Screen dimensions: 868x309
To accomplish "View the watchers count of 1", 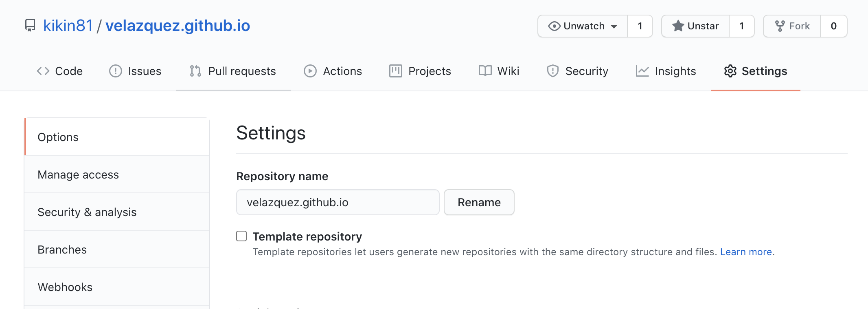I will coord(640,26).
